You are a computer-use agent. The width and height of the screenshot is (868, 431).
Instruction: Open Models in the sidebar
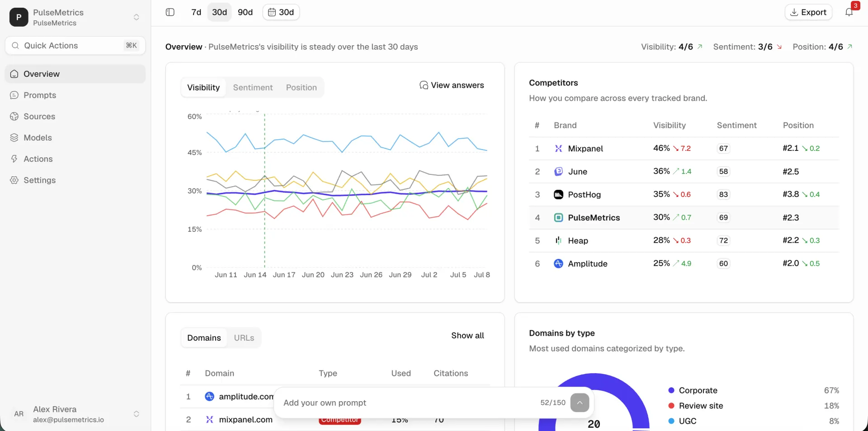[75, 138]
